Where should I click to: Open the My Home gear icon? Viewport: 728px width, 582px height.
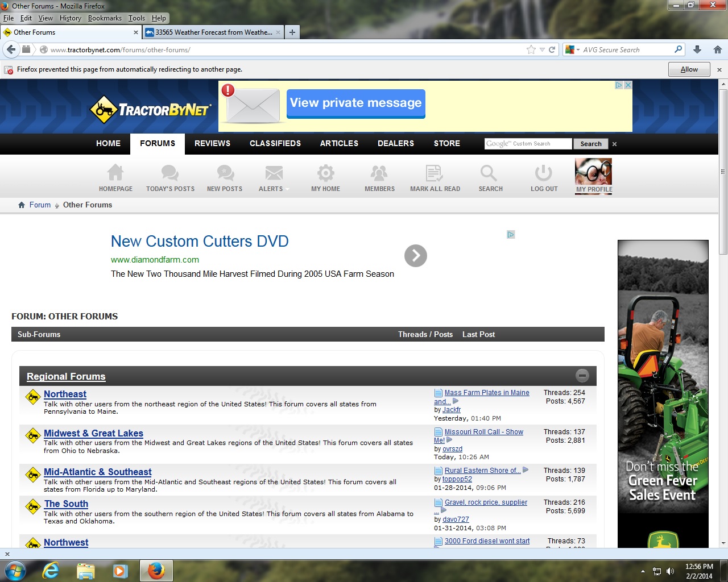[325, 173]
